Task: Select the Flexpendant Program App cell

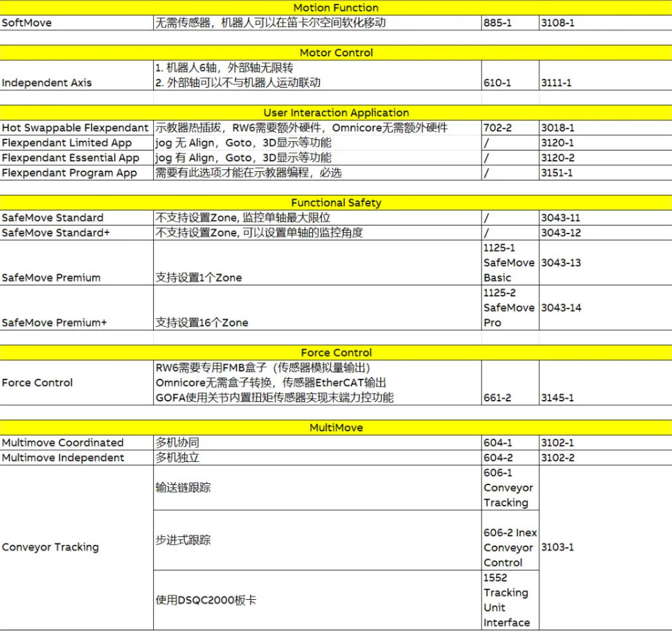Action: coord(76,173)
